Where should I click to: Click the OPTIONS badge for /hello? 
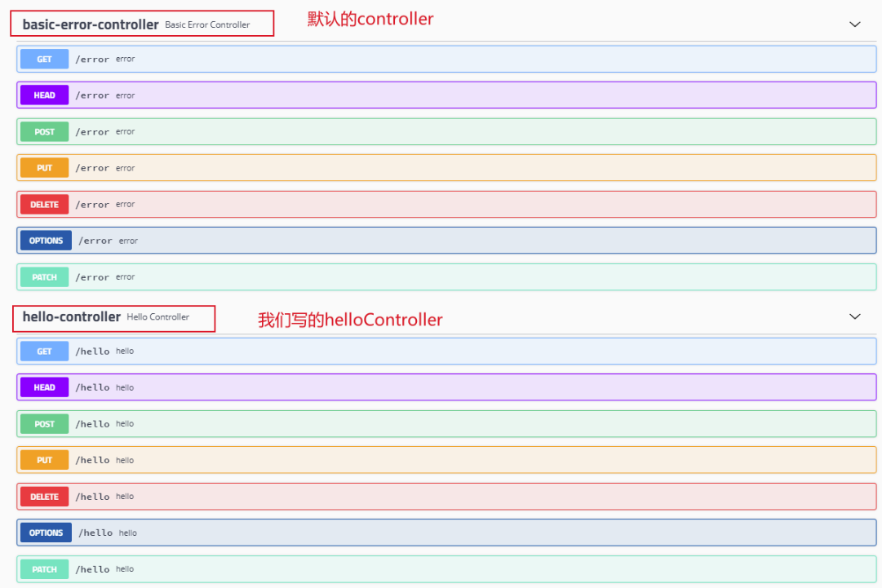click(x=47, y=533)
